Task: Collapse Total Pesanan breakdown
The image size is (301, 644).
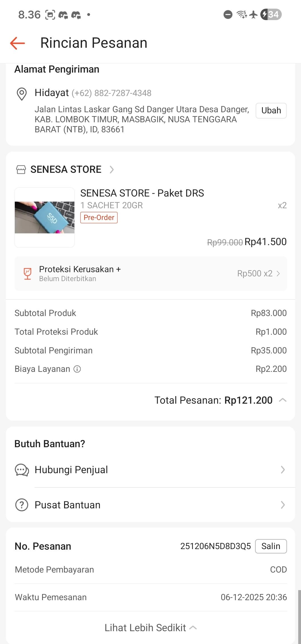Action: click(283, 400)
